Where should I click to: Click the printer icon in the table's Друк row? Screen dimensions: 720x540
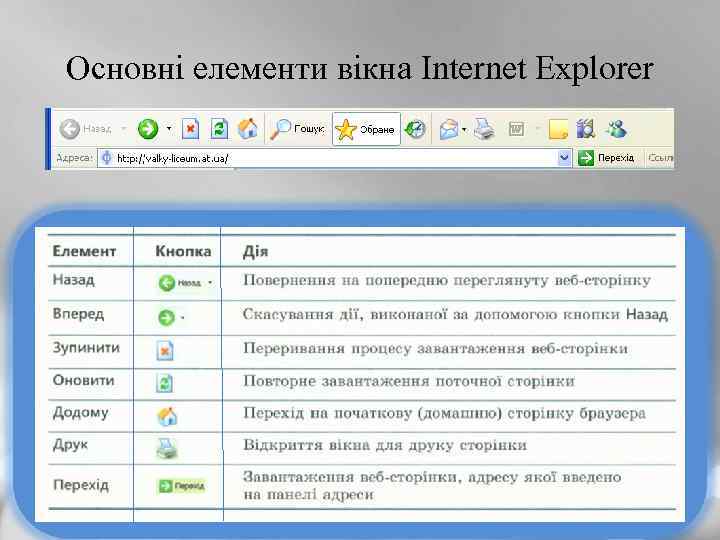(x=166, y=449)
